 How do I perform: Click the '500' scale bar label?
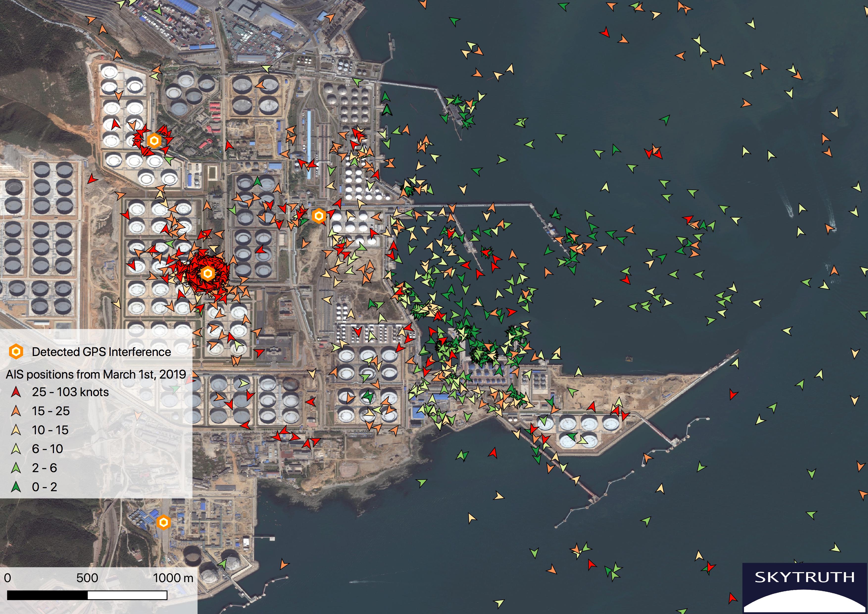[87, 578]
